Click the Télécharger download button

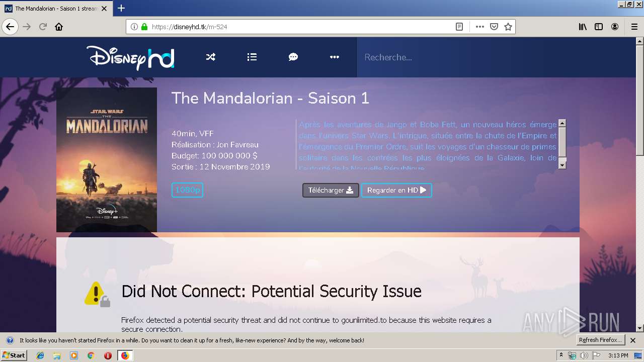[331, 190]
